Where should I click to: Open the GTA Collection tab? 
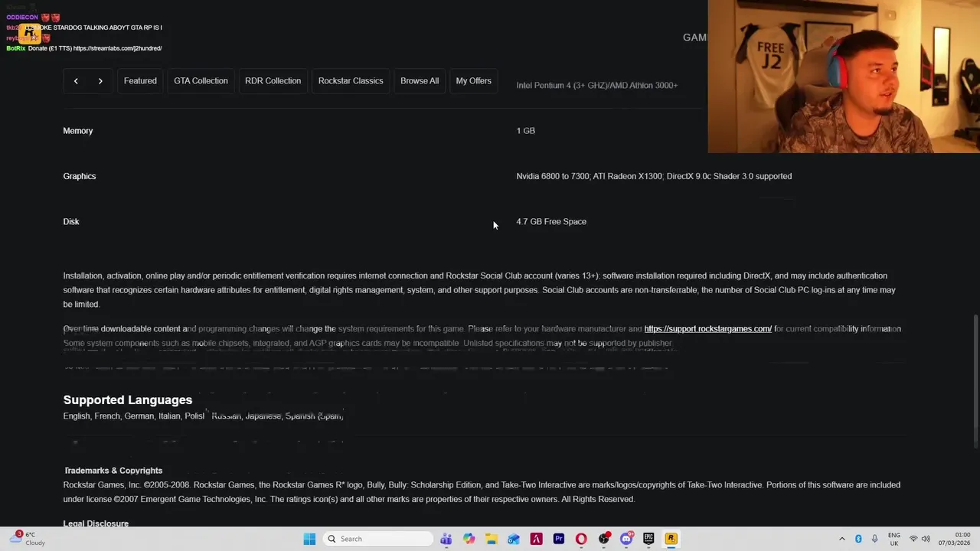(201, 81)
